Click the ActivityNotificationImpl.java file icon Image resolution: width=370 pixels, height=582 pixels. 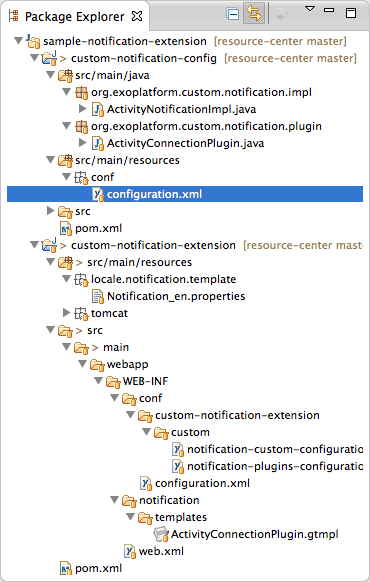[98, 109]
